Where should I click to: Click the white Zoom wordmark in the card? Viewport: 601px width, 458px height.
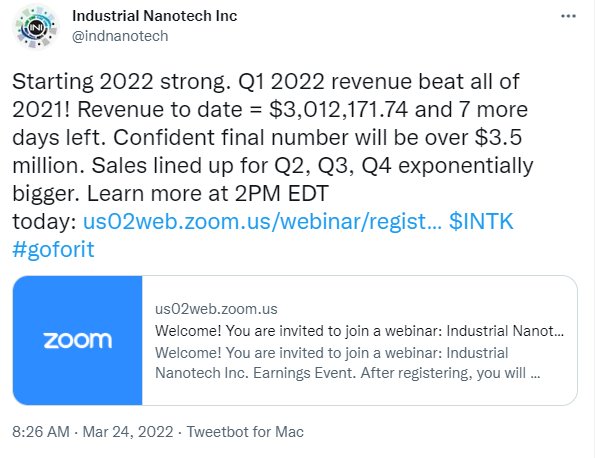click(x=78, y=340)
